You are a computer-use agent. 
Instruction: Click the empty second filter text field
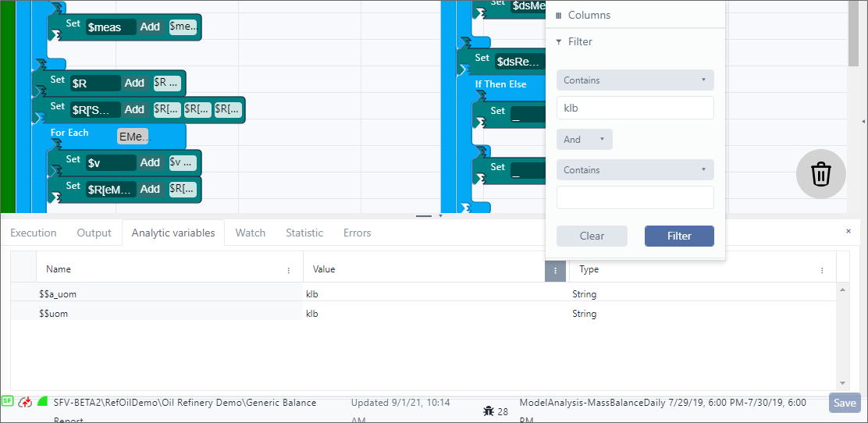pyautogui.click(x=635, y=197)
